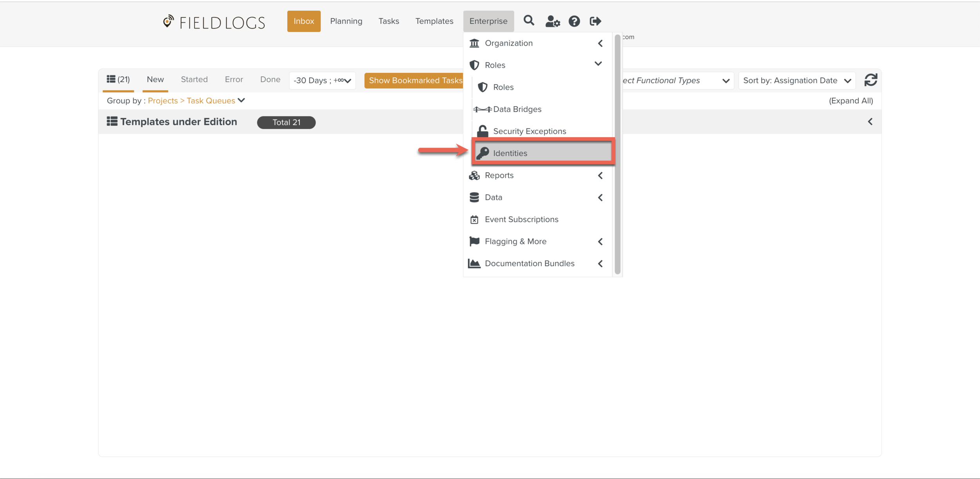Click the logout arrow icon
The width and height of the screenshot is (980, 479).
[595, 21]
